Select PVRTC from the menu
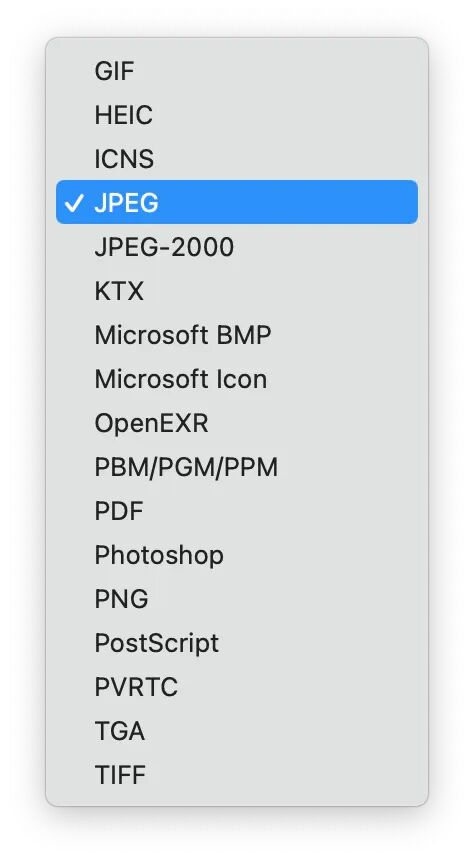This screenshot has height=860, width=474. coord(237,687)
